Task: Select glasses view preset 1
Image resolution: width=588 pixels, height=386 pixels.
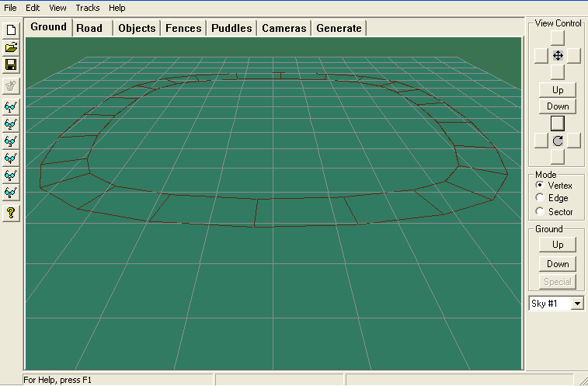Action: click(x=11, y=107)
